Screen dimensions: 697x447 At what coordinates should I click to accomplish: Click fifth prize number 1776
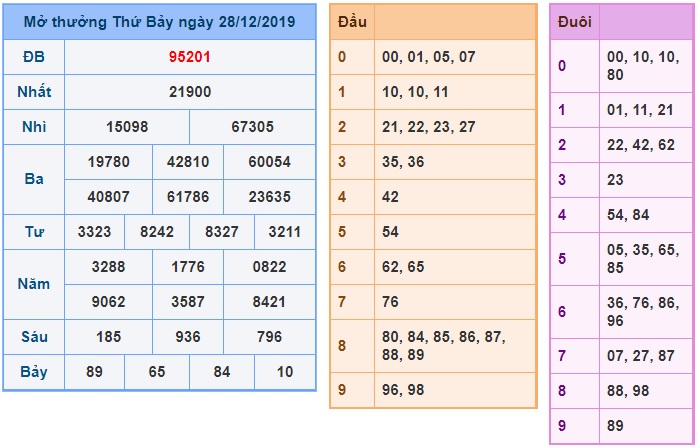(x=188, y=267)
